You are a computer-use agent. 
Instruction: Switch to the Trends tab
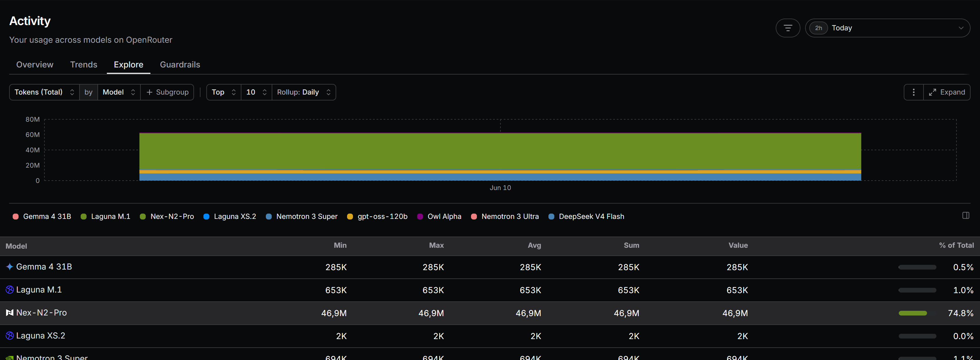pyautogui.click(x=84, y=64)
